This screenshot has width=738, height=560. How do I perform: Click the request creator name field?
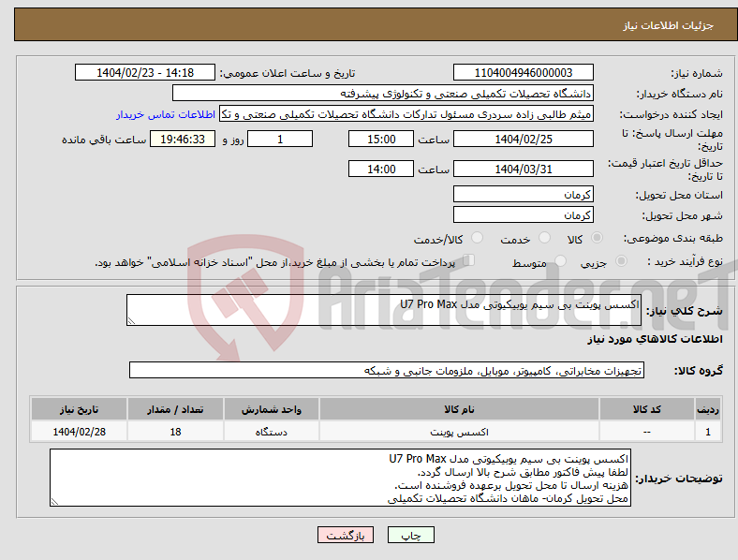[x=406, y=114]
